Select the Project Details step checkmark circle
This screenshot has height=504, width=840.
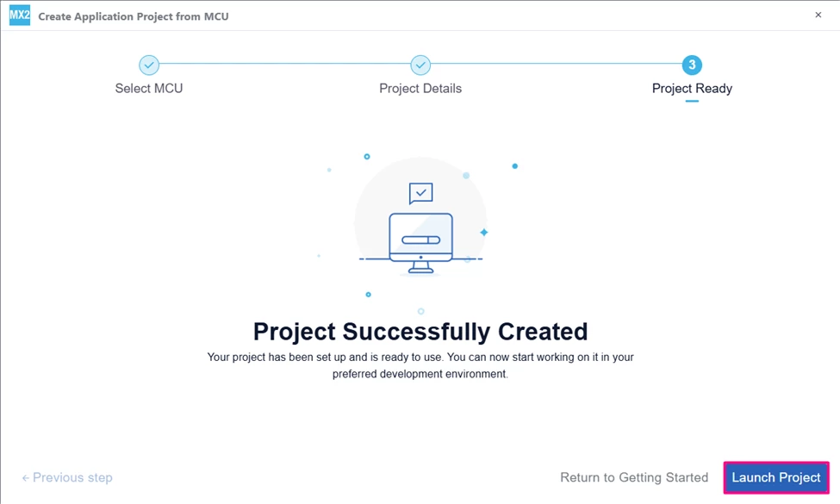click(420, 65)
